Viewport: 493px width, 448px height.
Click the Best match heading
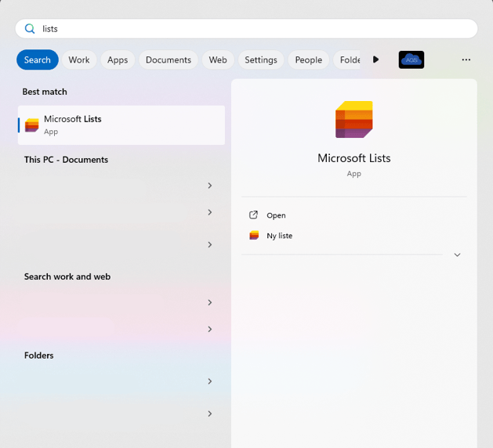pyautogui.click(x=45, y=92)
